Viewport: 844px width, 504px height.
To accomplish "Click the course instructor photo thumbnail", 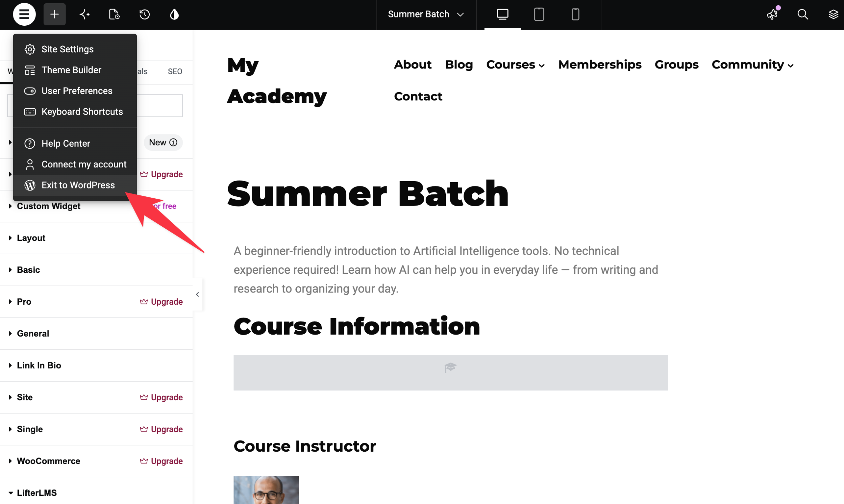I will [266, 490].
